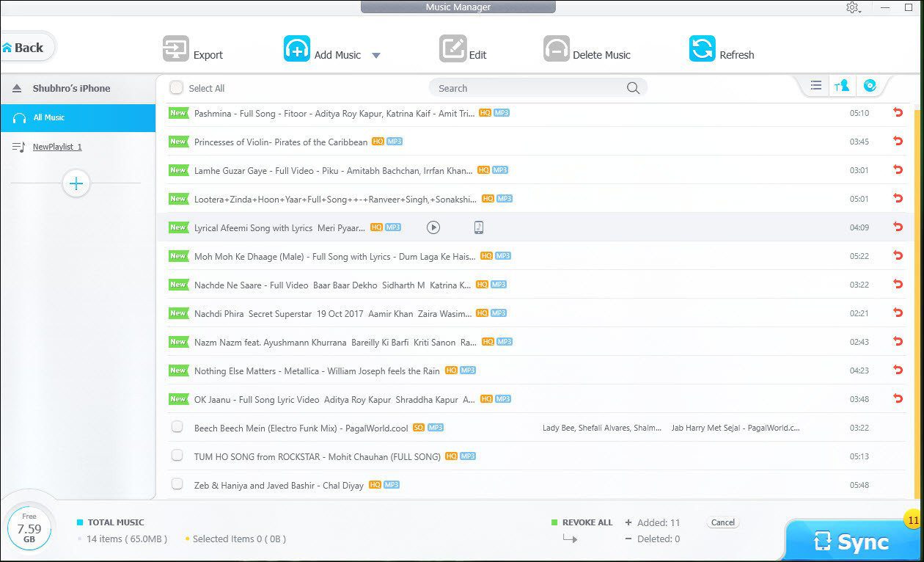The height and width of the screenshot is (562, 924).
Task: Click the Add Music label
Action: [x=337, y=55]
